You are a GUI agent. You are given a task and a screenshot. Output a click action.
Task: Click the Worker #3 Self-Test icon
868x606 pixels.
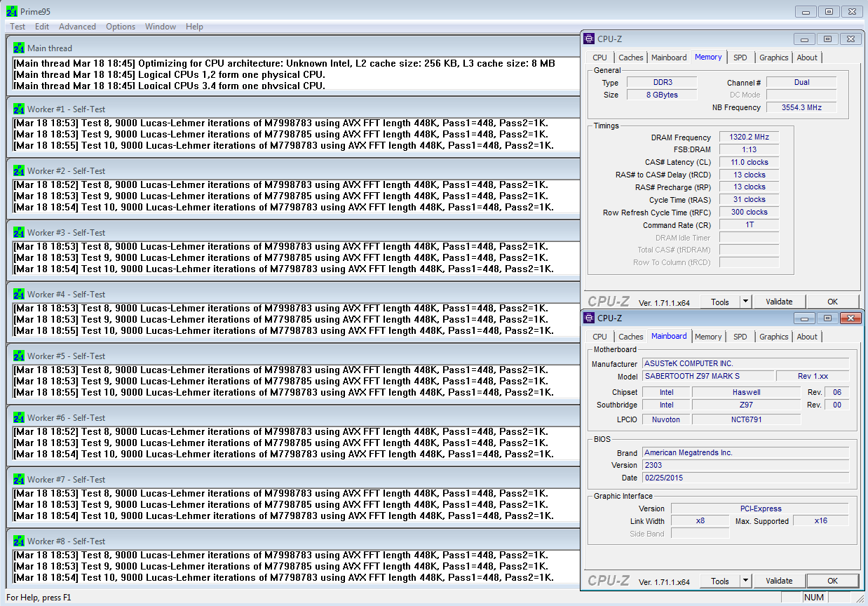(19, 233)
